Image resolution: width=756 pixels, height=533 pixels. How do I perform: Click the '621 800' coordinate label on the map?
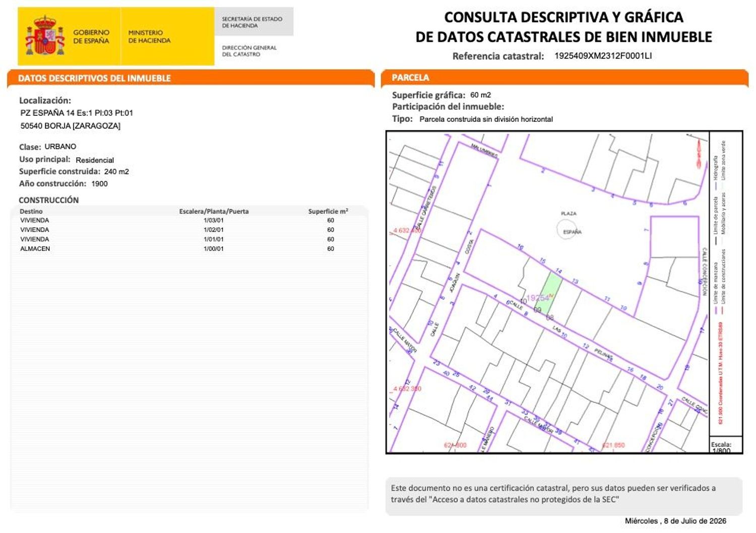[455, 445]
